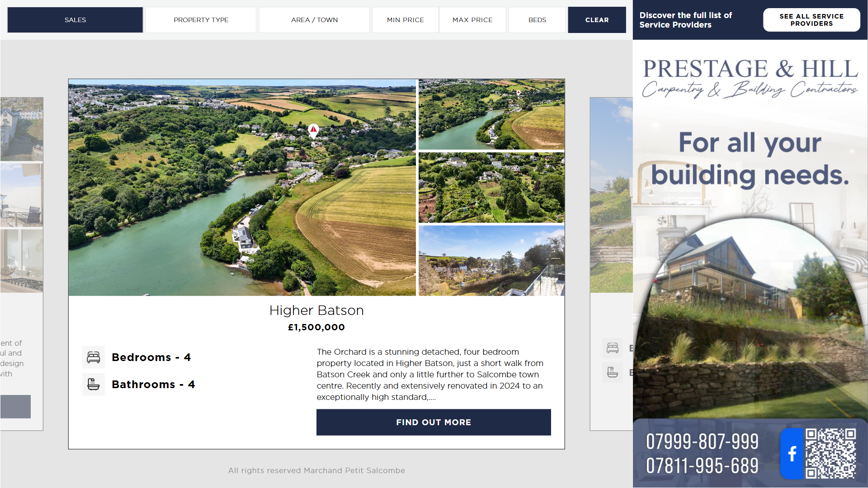Click the bed icon beside Bedrooms

(x=94, y=357)
